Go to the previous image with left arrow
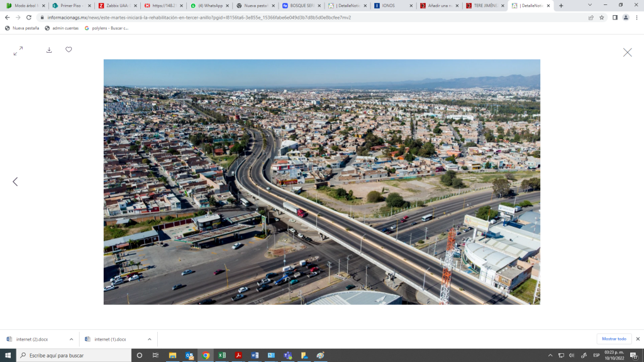Viewport: 644px width, 362px height. pos(15,182)
